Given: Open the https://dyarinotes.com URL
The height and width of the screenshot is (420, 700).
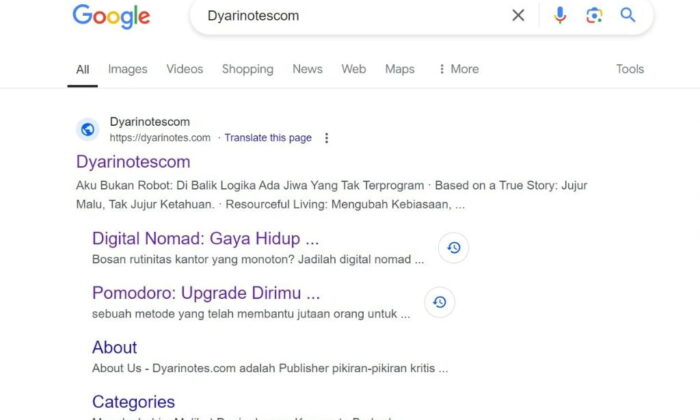Looking at the screenshot, I should pos(160,138).
